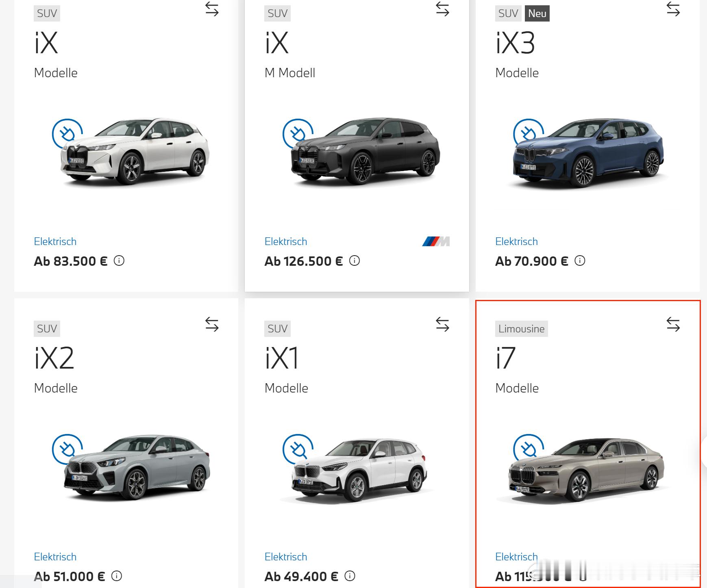Click the SUV tag on the iX M Modell card
Image resolution: width=707 pixels, height=588 pixels.
pos(277,13)
